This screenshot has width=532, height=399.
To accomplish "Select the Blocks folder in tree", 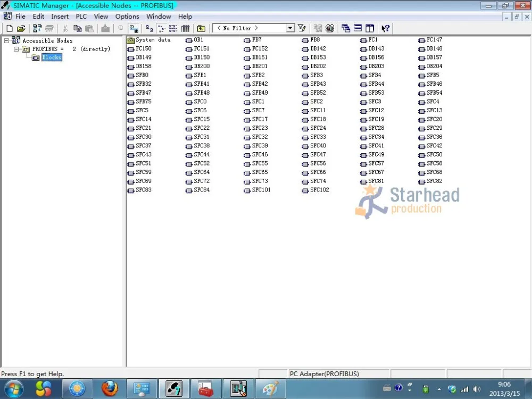I will coord(52,57).
